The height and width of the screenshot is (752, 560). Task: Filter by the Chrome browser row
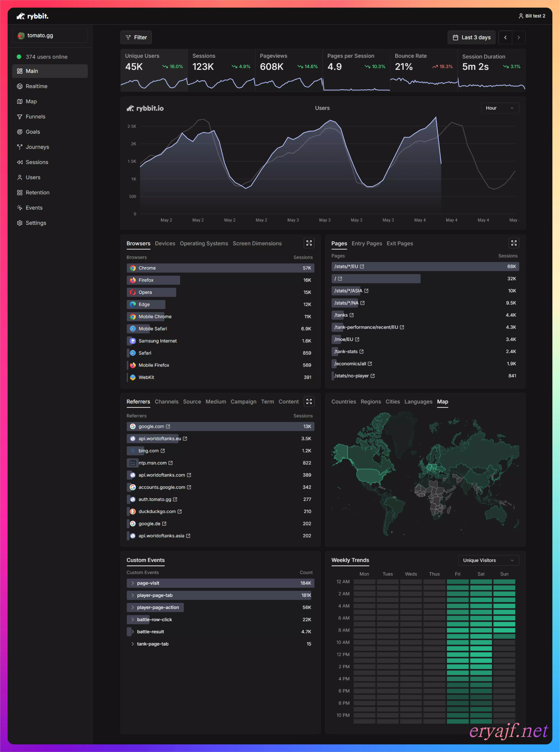(220, 268)
